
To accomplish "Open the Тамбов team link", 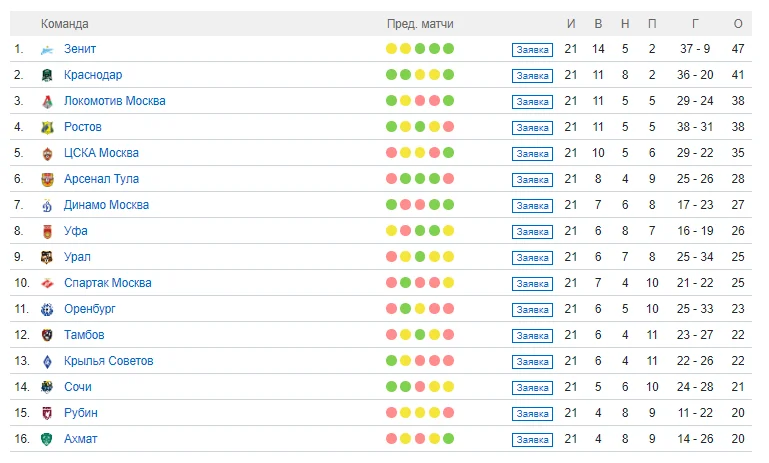I will coord(84,335).
